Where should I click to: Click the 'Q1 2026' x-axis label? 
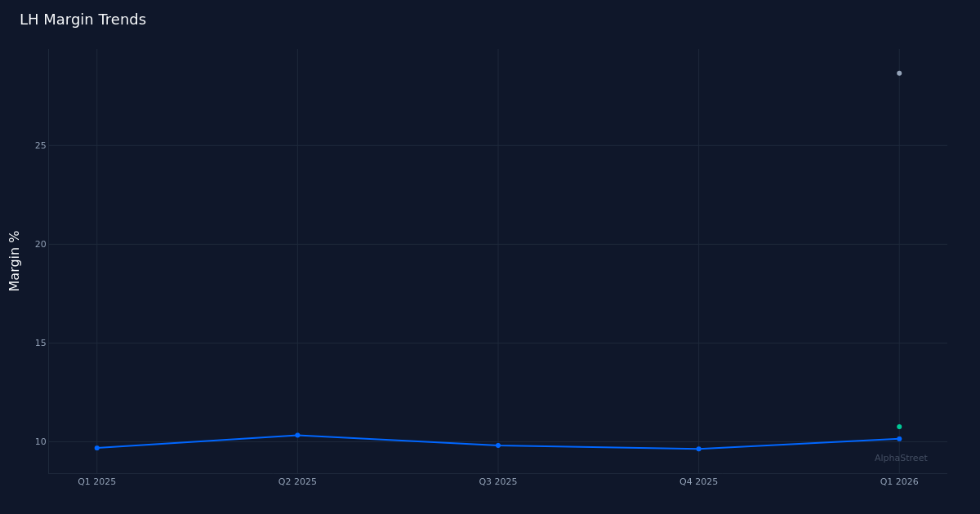[x=899, y=482]
